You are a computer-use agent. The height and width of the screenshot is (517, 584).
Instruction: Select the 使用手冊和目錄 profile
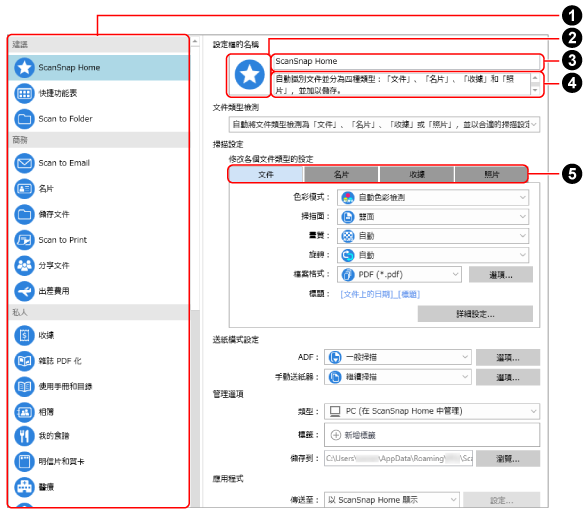click(x=98, y=387)
